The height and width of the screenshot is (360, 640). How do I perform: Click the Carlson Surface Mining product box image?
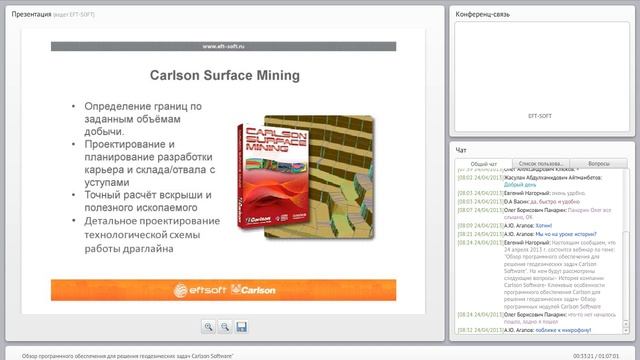[273, 176]
